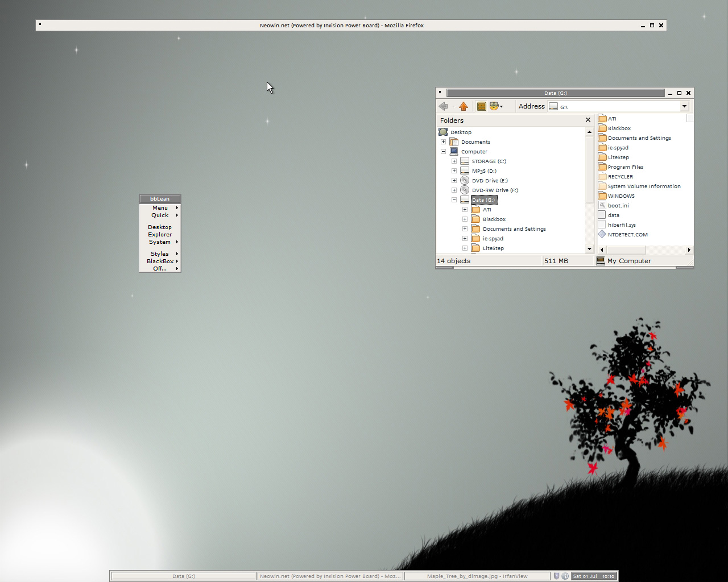The image size is (728, 582).
Task: Collapse the Computer node in the tree
Action: click(443, 151)
